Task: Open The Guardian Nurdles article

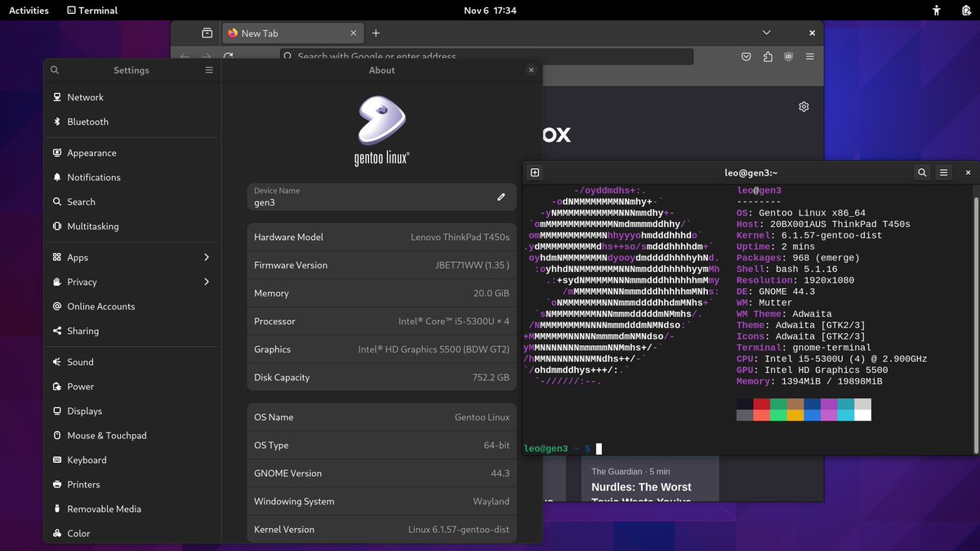Action: click(650, 480)
